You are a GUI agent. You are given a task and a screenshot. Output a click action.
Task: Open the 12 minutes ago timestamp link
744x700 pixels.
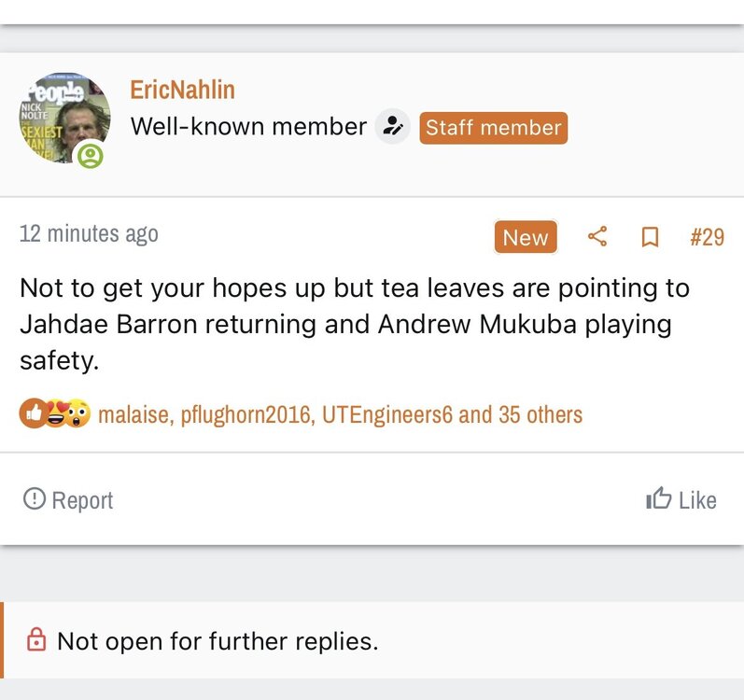(89, 233)
